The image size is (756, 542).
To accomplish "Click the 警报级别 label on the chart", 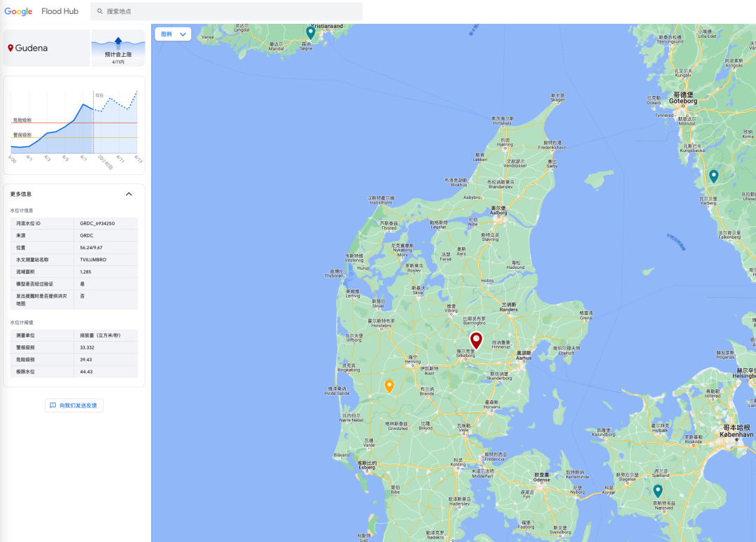I will point(22,135).
